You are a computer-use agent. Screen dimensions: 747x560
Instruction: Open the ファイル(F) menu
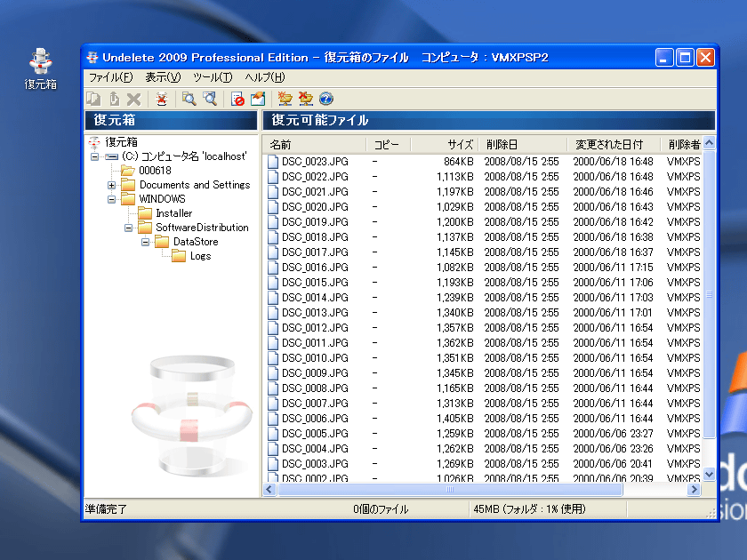[x=110, y=77]
